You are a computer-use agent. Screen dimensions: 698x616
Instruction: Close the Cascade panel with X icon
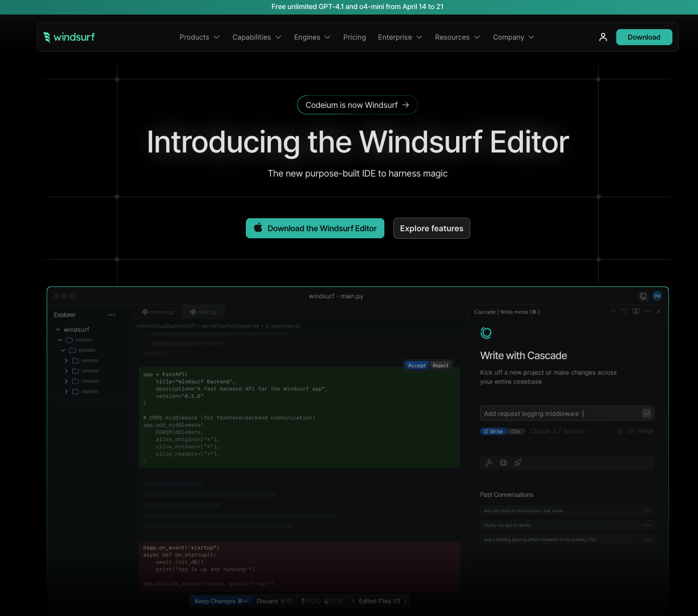(658, 312)
